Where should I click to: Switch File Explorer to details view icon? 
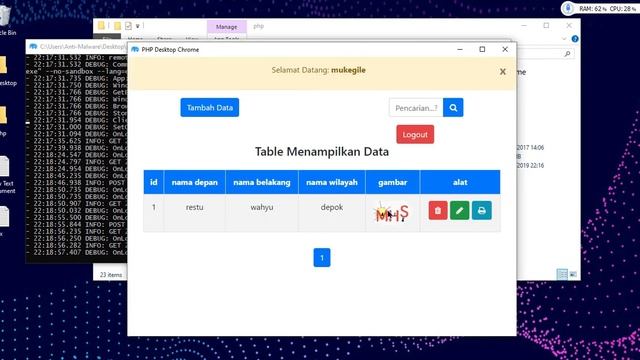coord(562,274)
